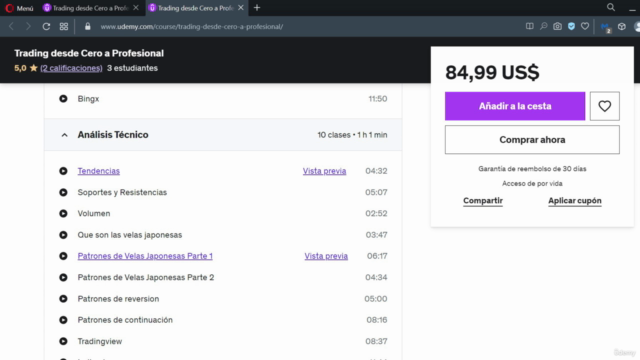Click the 08:37 duration for Tradingview
640x360 pixels.
pyautogui.click(x=376, y=341)
